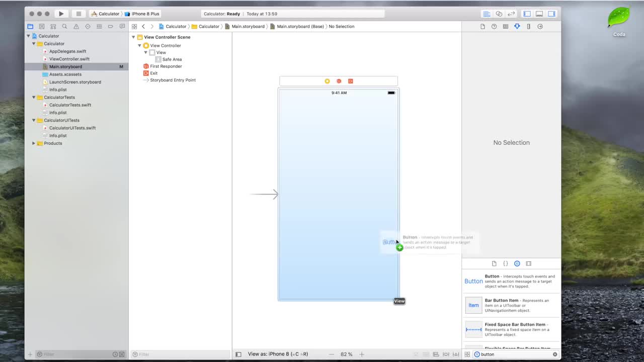This screenshot has width=644, height=362.
Task: Clear the library filter text 'button'
Action: click(555, 354)
